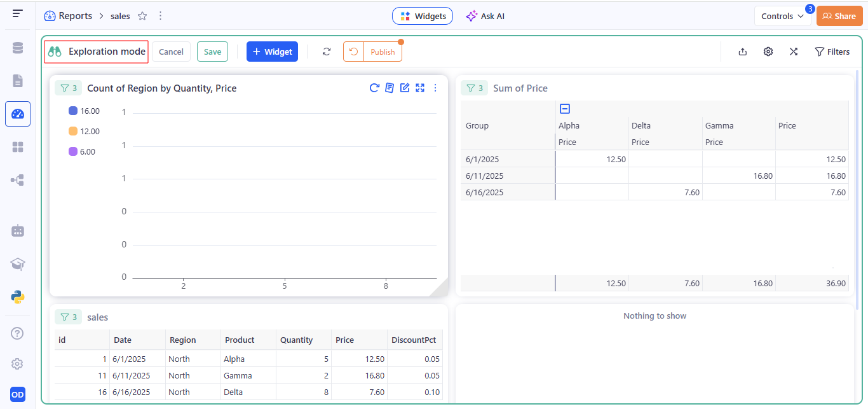
Task: Publish the report
Action: [381, 52]
